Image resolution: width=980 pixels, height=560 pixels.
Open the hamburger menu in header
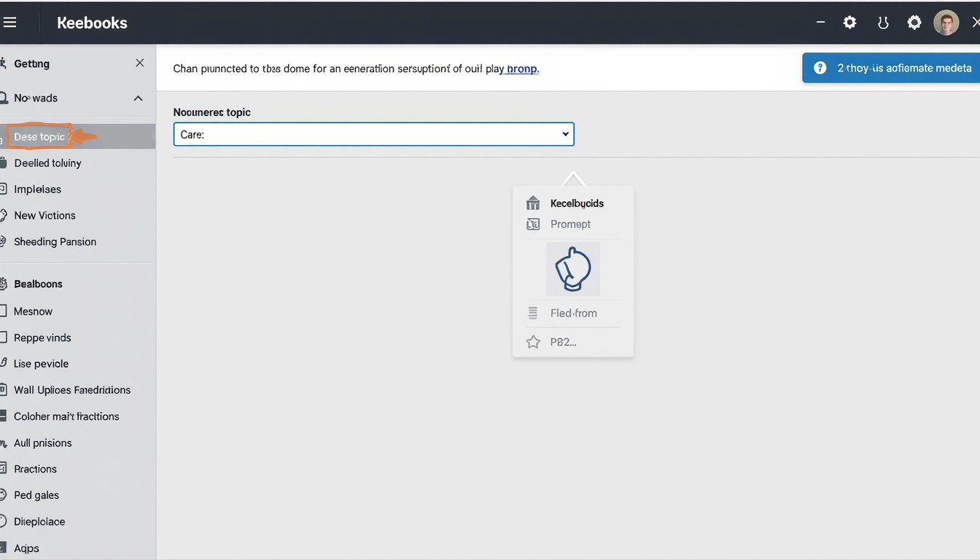[x=9, y=23]
